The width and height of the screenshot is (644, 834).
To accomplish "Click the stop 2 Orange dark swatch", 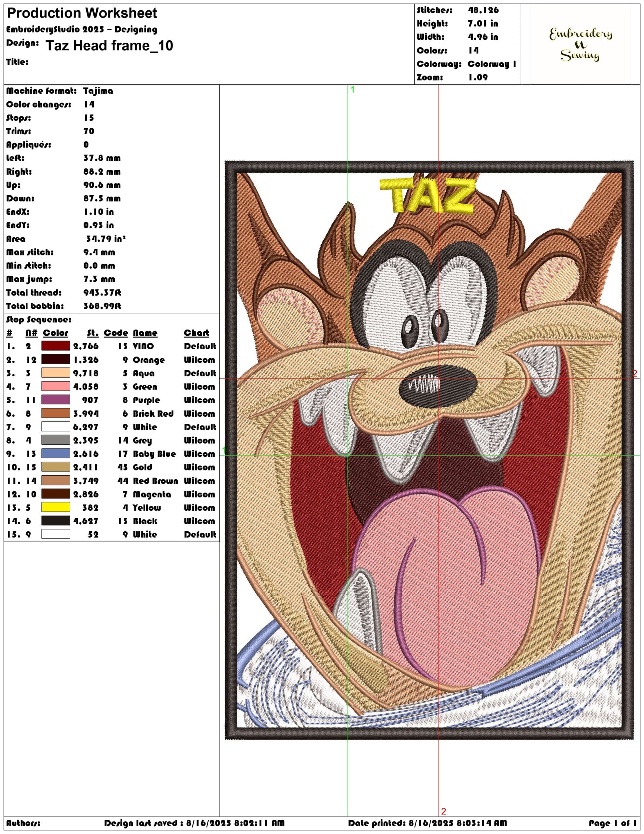I will 56,359.
